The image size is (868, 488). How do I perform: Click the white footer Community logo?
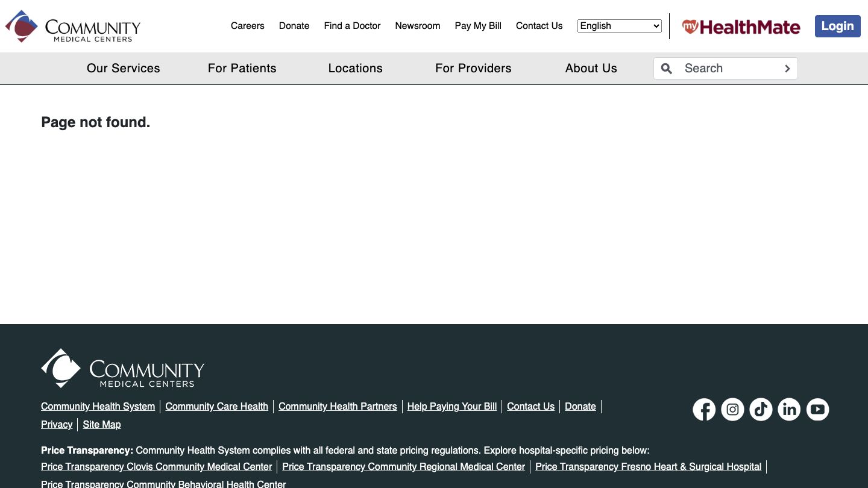pyautogui.click(x=122, y=368)
